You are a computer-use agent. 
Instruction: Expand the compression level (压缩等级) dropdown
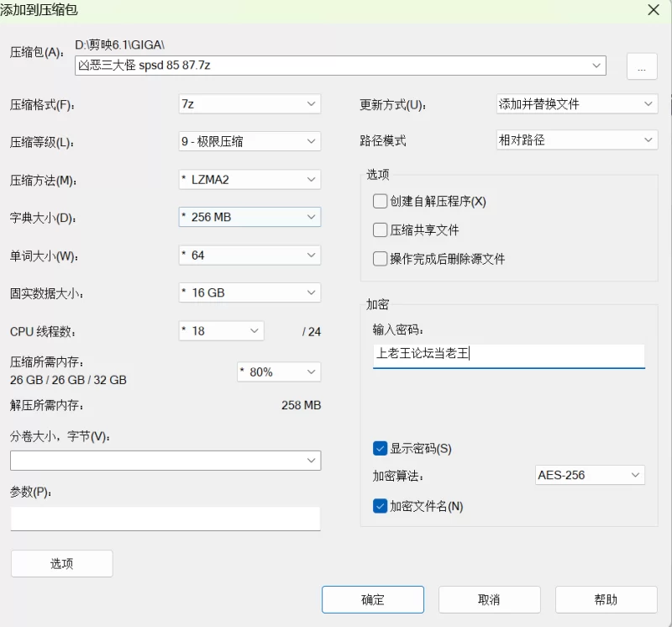249,142
